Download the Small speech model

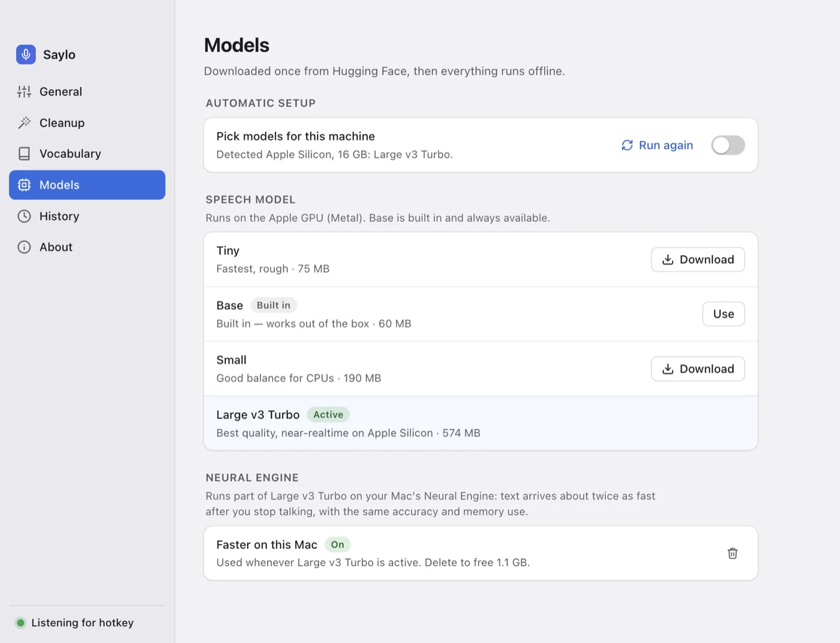[x=698, y=369]
